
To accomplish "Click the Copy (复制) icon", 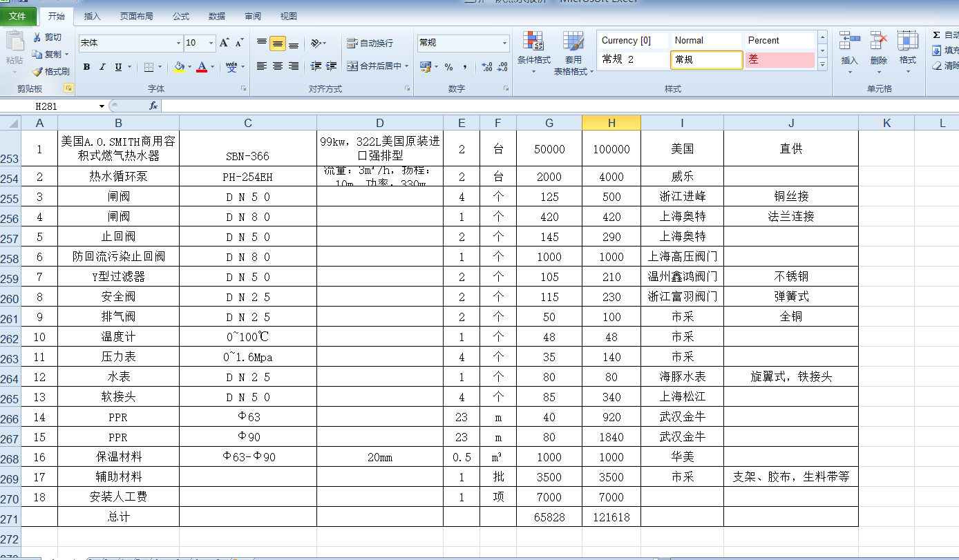I will point(37,54).
